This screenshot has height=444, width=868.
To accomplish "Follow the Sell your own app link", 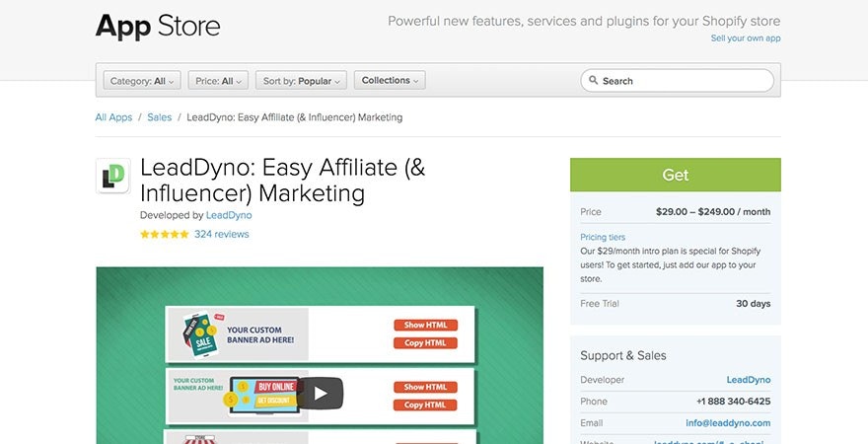I will pyautogui.click(x=745, y=38).
